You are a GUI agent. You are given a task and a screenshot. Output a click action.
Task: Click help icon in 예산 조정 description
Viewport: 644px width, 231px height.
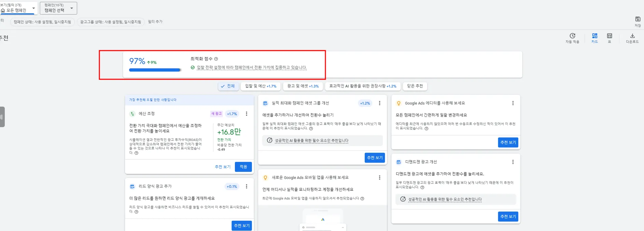click(x=136, y=153)
